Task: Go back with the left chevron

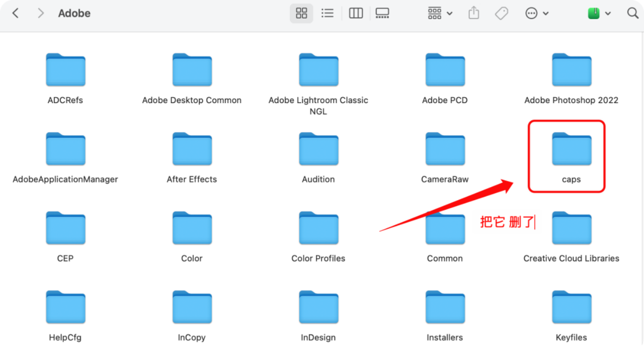Action: (16, 14)
